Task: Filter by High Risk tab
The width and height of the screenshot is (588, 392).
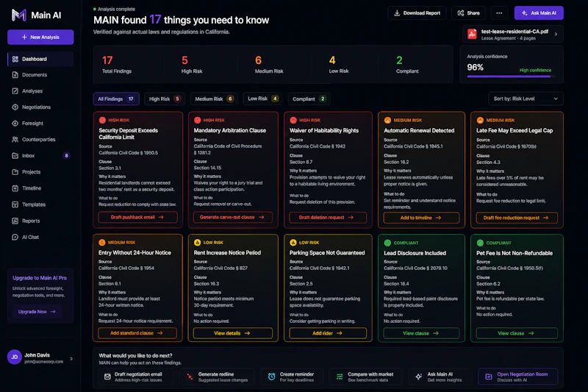Action: (165, 99)
